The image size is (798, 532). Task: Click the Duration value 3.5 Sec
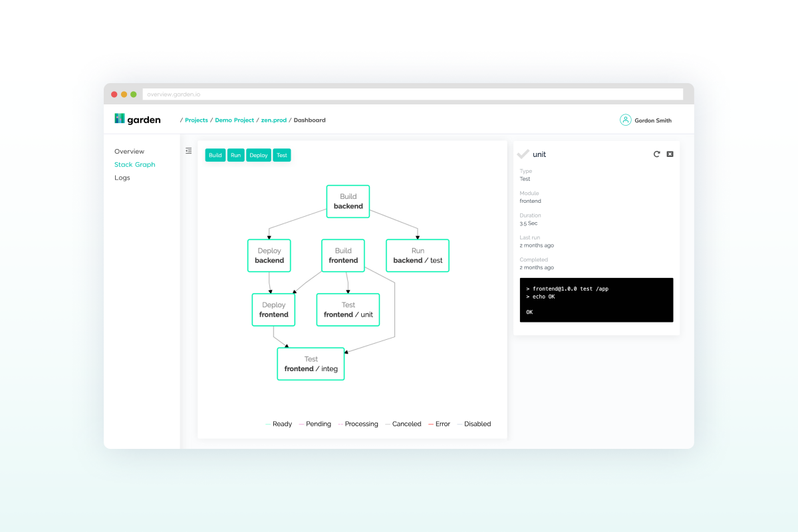(528, 223)
